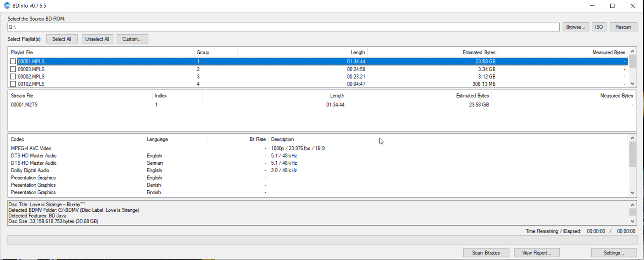Click Unselect All button

[x=97, y=39]
